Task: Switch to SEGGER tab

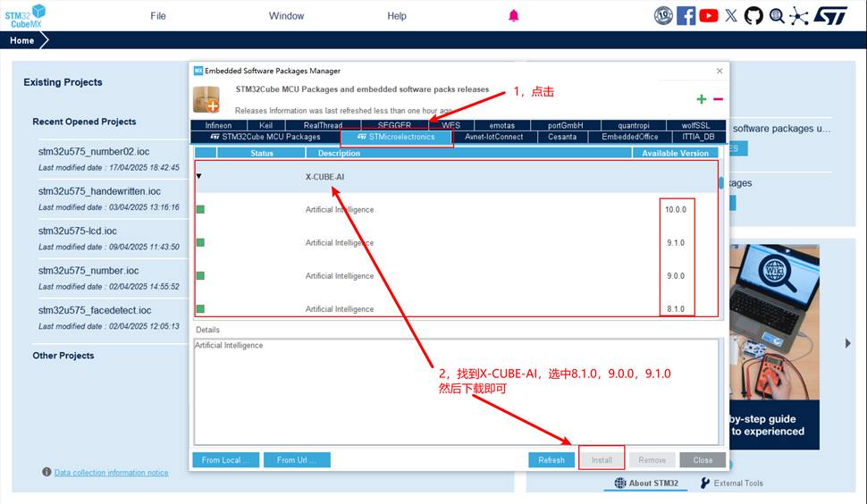Action: pyautogui.click(x=394, y=125)
